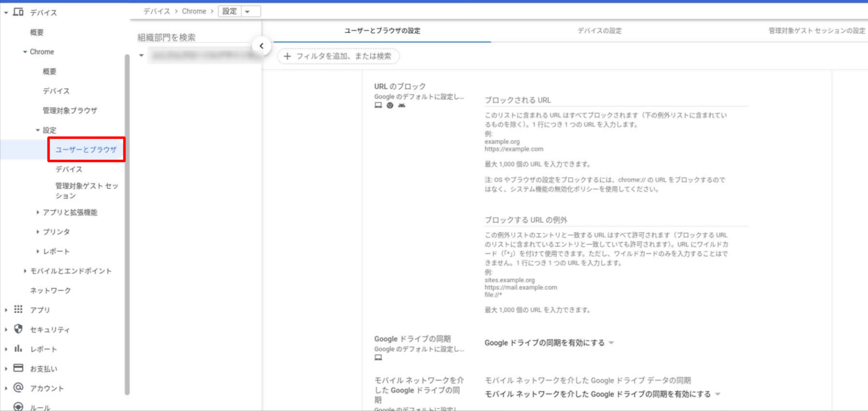Select ユーザーとブラウザ in settings tree
The height and width of the screenshot is (411, 868).
pyautogui.click(x=86, y=149)
